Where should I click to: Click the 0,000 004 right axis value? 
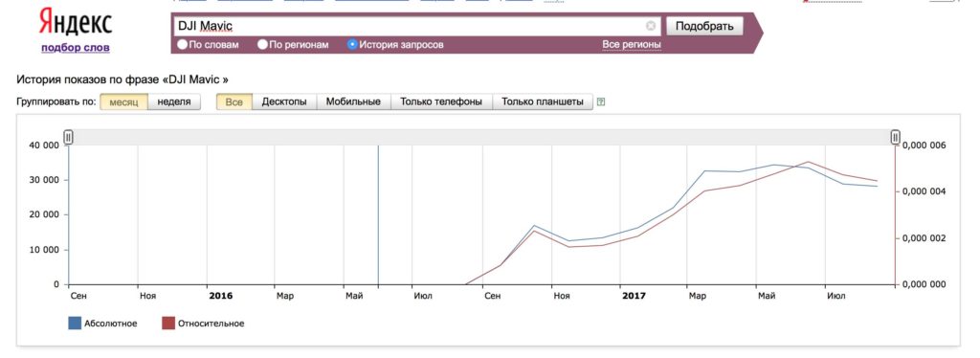click(x=924, y=191)
